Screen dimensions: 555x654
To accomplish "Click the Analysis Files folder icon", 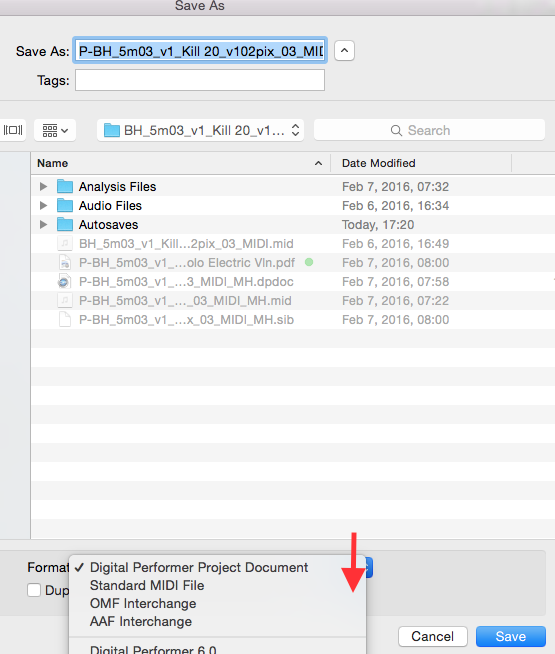I will (65, 186).
